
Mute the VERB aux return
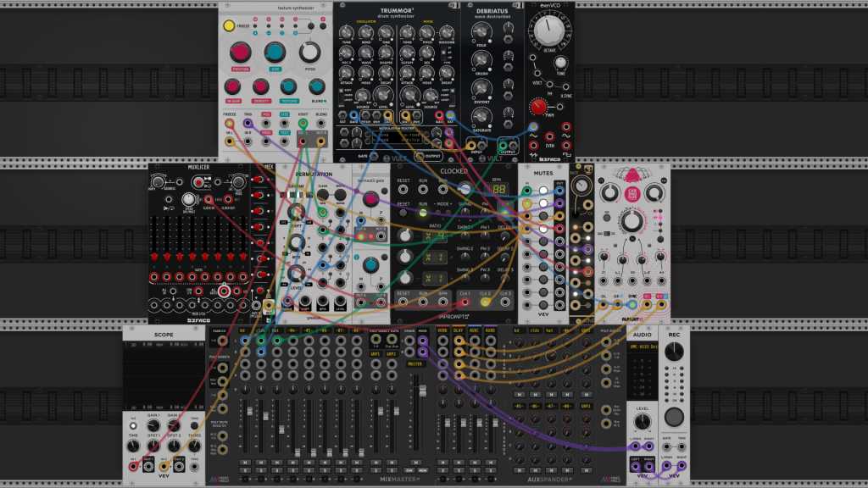pyautogui.click(x=442, y=462)
